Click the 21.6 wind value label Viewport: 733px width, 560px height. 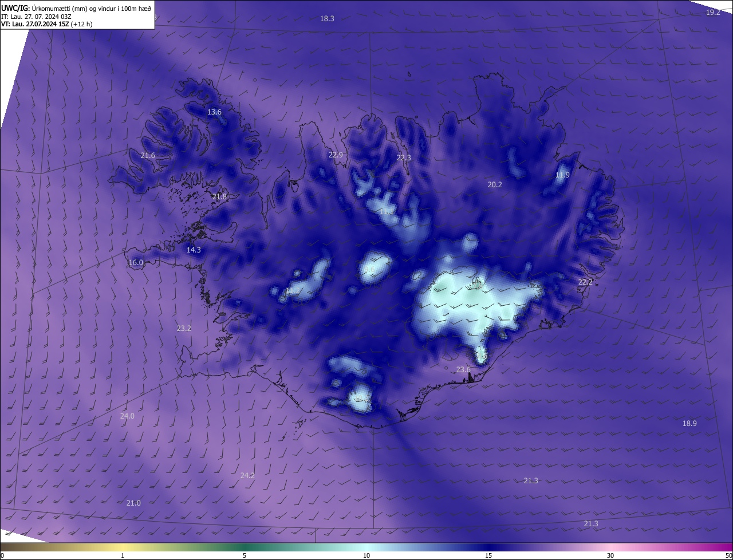(148, 155)
